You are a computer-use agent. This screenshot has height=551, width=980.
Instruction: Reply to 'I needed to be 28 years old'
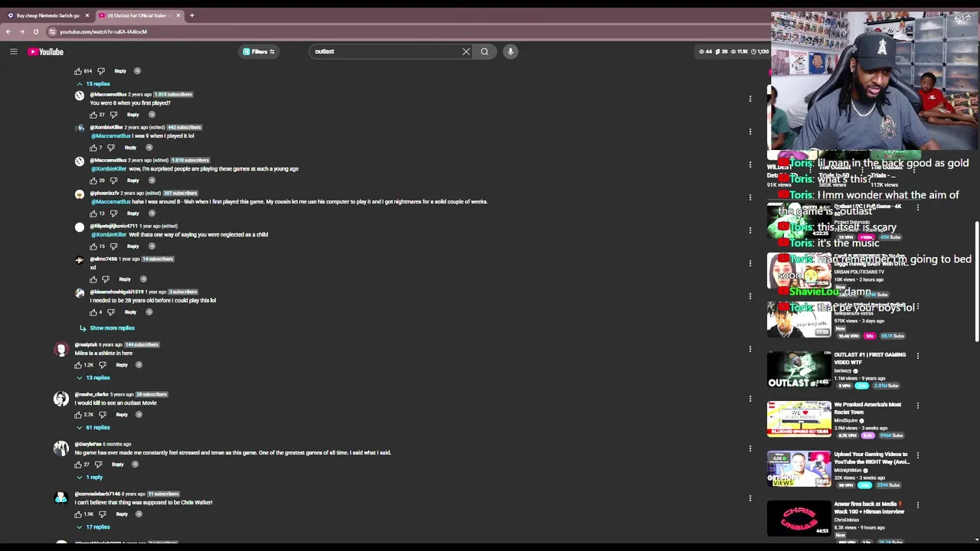[x=130, y=312]
